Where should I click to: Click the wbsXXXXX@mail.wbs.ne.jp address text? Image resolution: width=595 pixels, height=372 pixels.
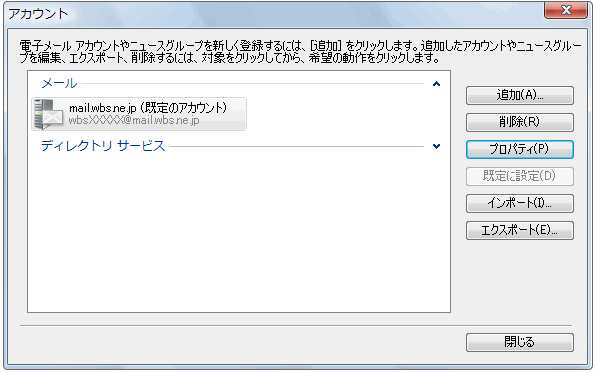[x=134, y=121]
